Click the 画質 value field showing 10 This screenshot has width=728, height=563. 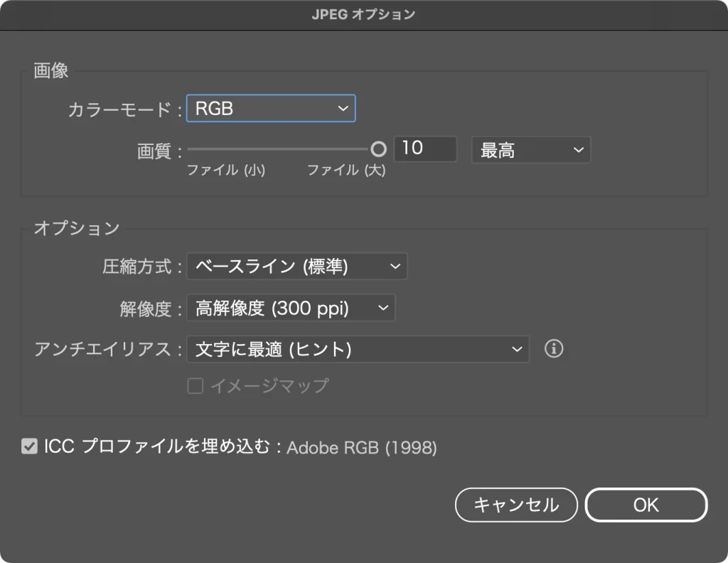pos(425,149)
